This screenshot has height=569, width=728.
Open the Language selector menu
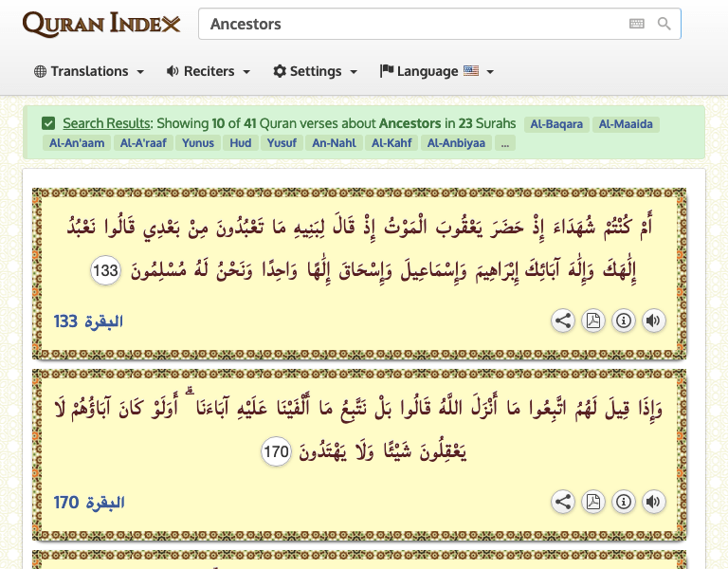[436, 71]
